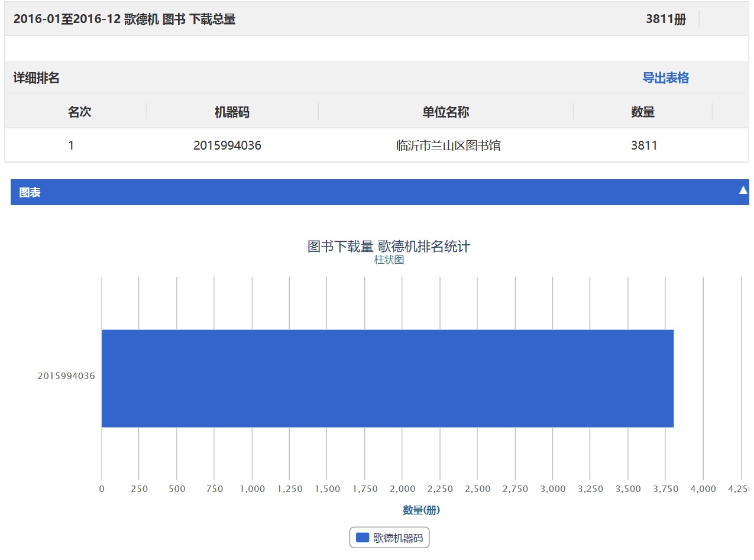The height and width of the screenshot is (560, 754).
Task: Click the 详细排名 section heading
Action: [x=37, y=78]
